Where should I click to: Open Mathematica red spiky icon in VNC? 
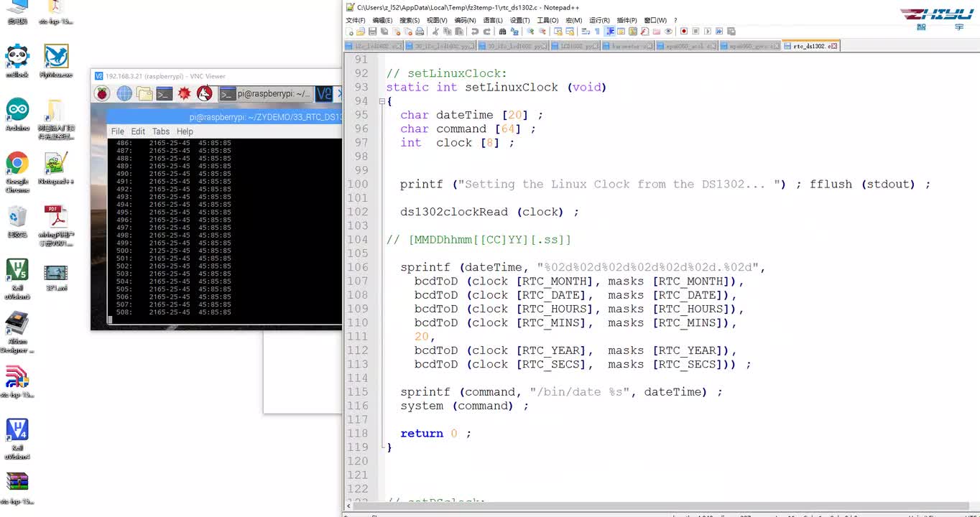tap(185, 93)
